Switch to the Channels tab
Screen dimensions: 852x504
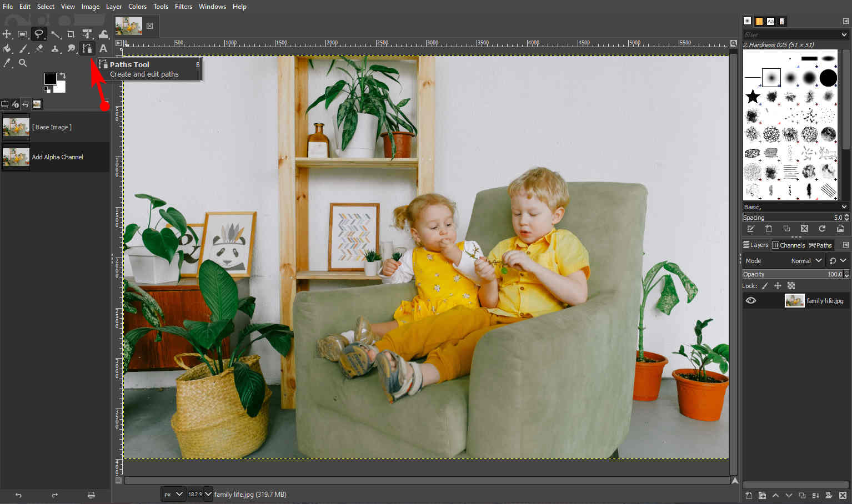pyautogui.click(x=788, y=245)
